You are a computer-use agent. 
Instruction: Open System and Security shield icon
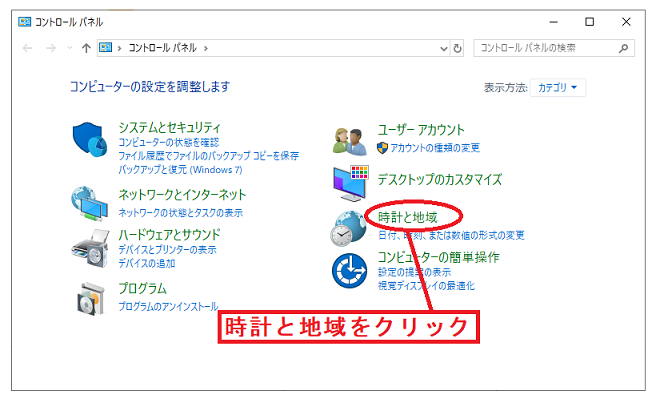point(90,139)
